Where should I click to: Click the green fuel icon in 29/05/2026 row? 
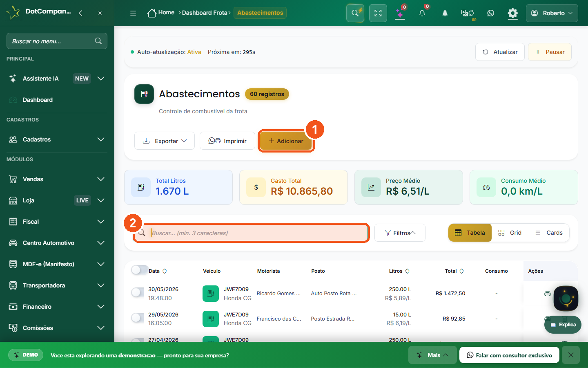click(211, 319)
